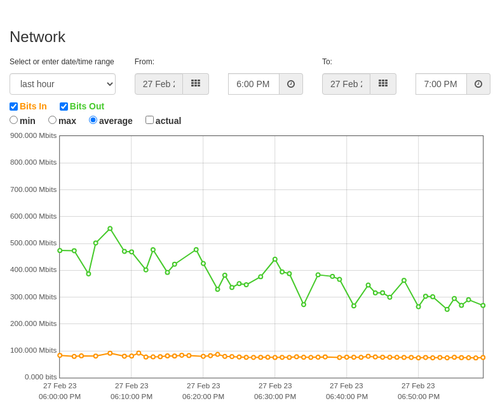The width and height of the screenshot is (500, 403).
Task: Enable the actual checkbox
Action: 150,120
